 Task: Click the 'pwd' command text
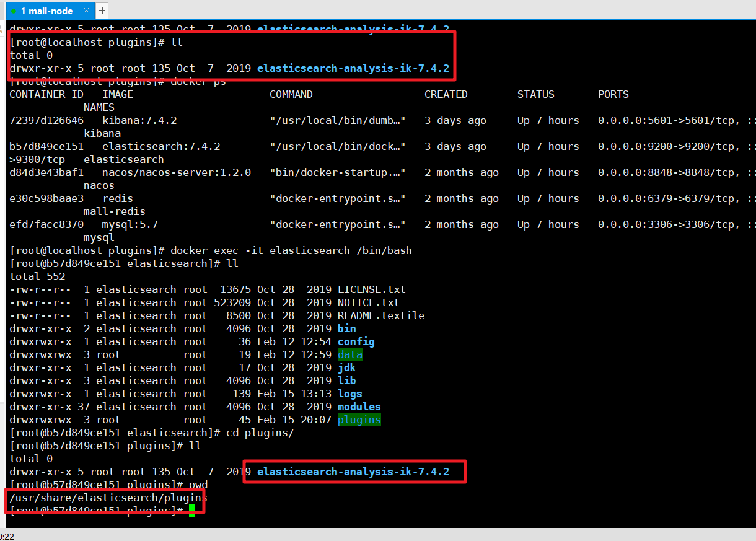tap(198, 485)
